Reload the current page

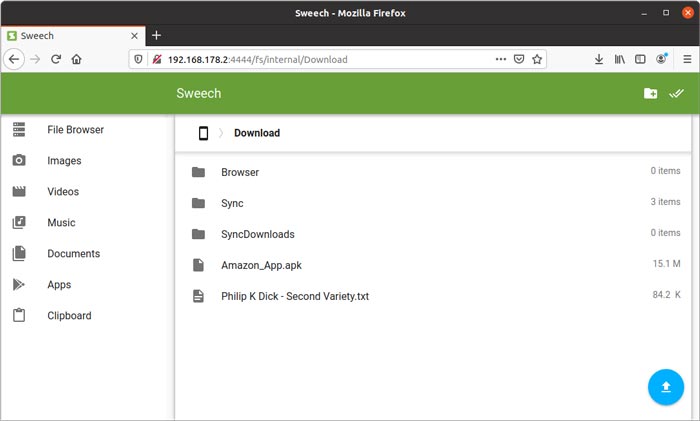pyautogui.click(x=56, y=59)
